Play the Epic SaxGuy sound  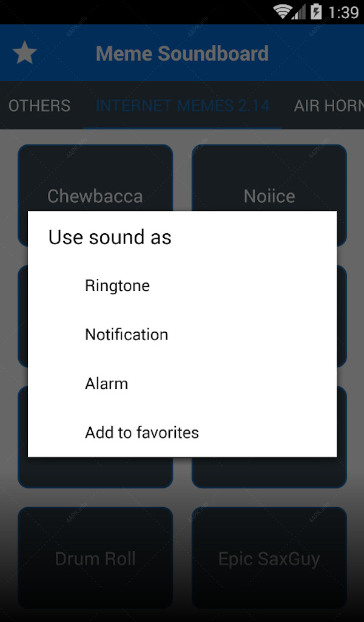click(269, 558)
